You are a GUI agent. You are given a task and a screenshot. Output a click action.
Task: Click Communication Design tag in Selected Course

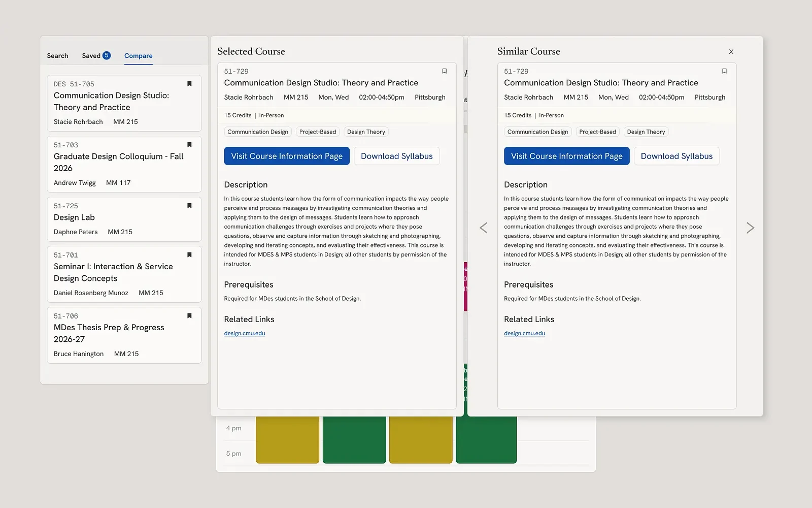click(x=258, y=132)
